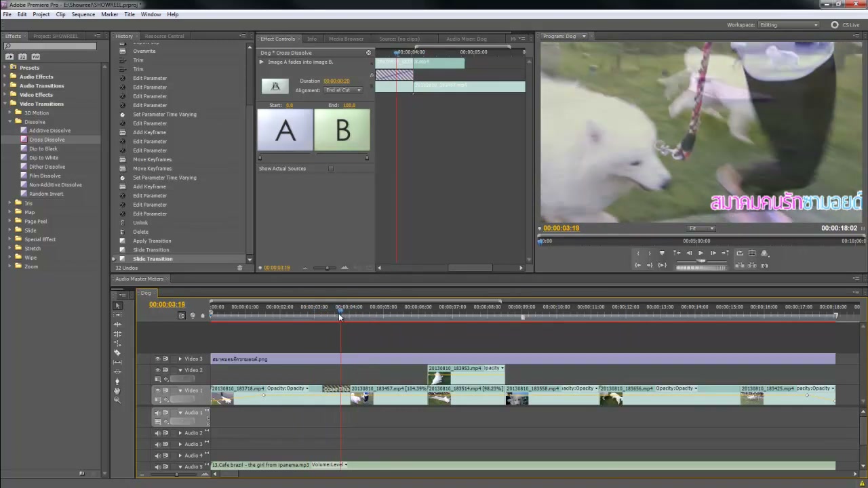
Task: Set In point in program monitor
Action: (638, 253)
